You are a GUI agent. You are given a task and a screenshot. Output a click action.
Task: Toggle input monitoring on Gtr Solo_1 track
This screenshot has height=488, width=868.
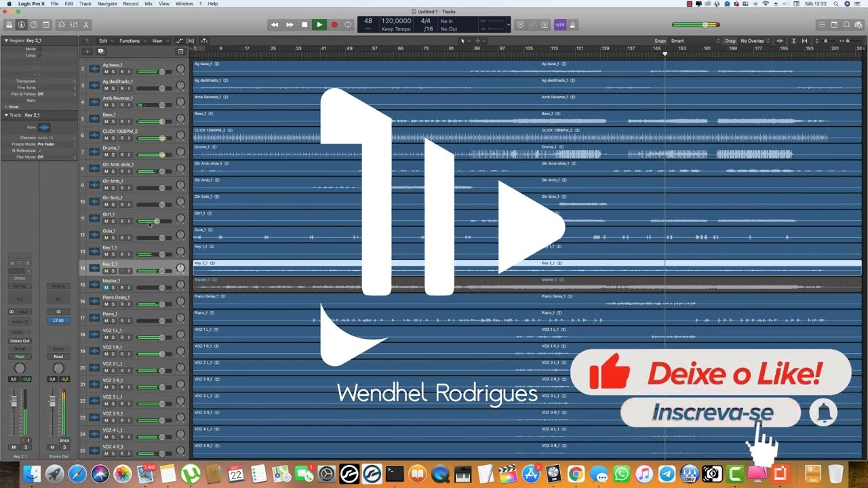coord(129,205)
